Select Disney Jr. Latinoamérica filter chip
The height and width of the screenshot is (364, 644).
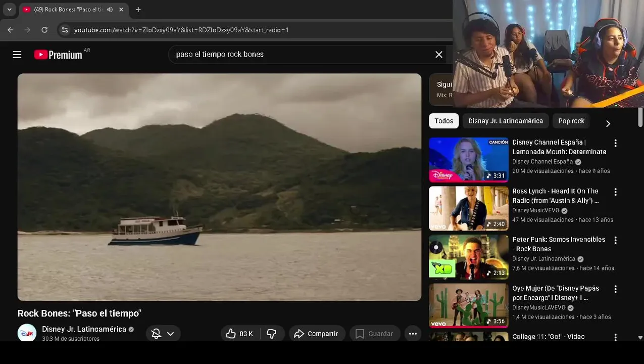pos(506,121)
